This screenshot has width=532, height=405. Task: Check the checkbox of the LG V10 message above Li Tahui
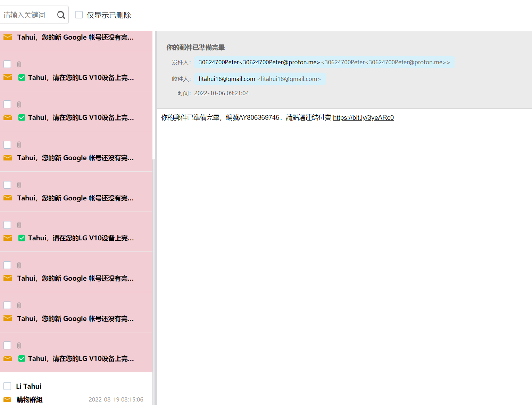coord(7,345)
